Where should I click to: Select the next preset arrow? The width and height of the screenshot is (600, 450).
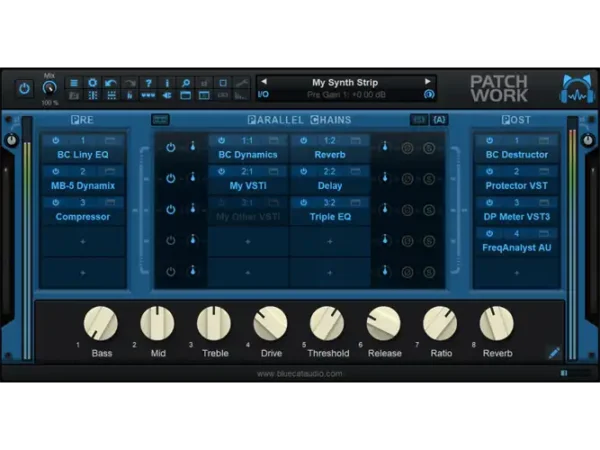tap(428, 82)
